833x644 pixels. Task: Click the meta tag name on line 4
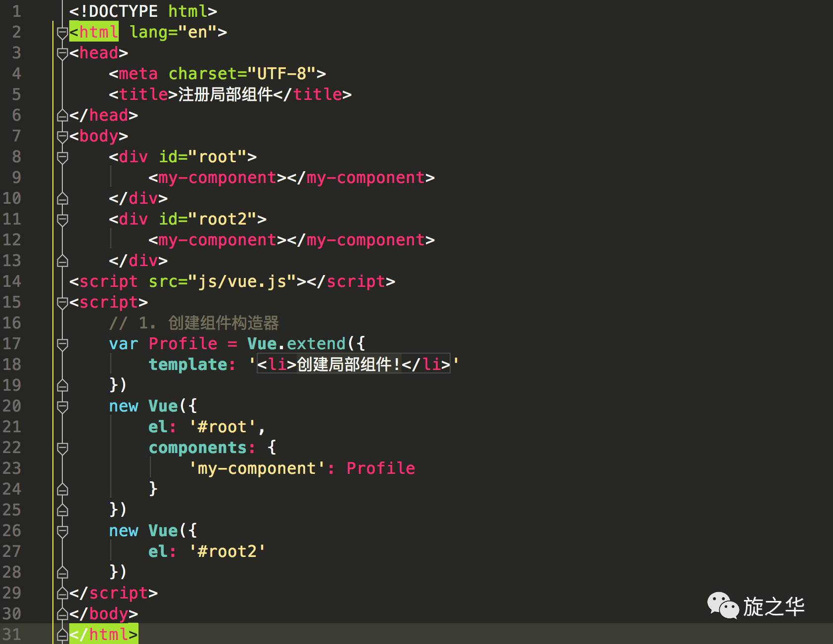(x=139, y=74)
